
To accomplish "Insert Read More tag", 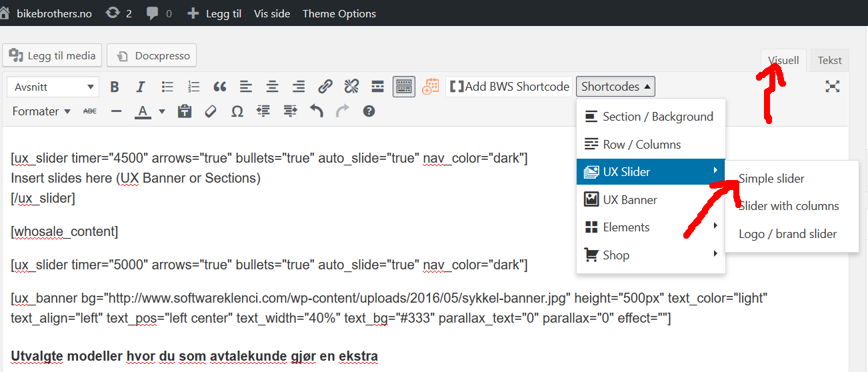I will [x=378, y=87].
